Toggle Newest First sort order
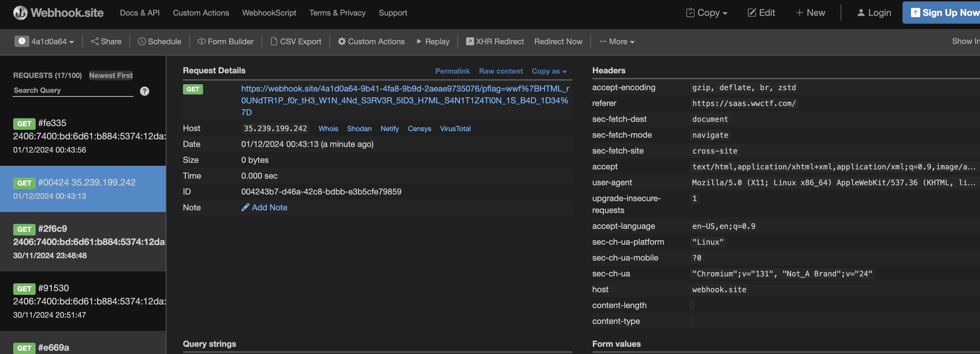Image resolution: width=980 pixels, height=354 pixels. click(111, 75)
